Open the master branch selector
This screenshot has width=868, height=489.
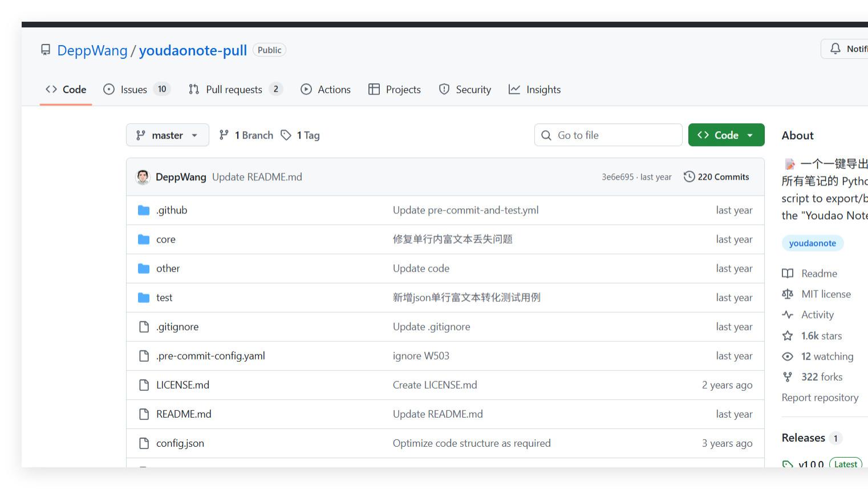click(x=167, y=135)
